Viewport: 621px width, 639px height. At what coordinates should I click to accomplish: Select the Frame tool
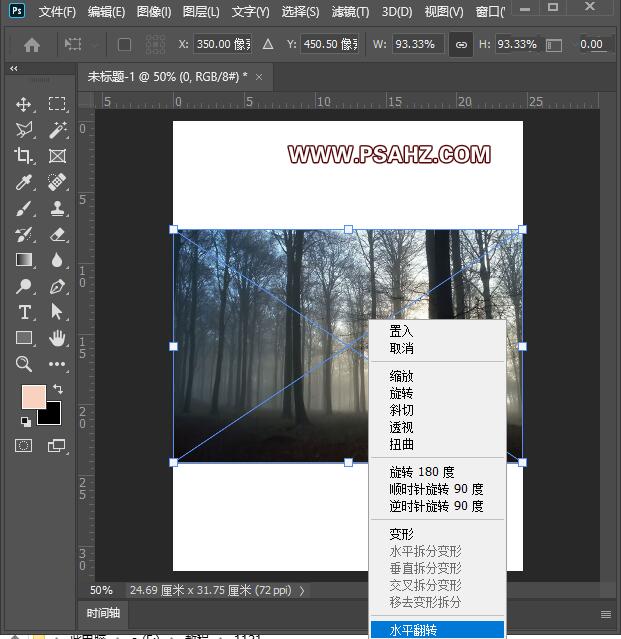[x=57, y=156]
